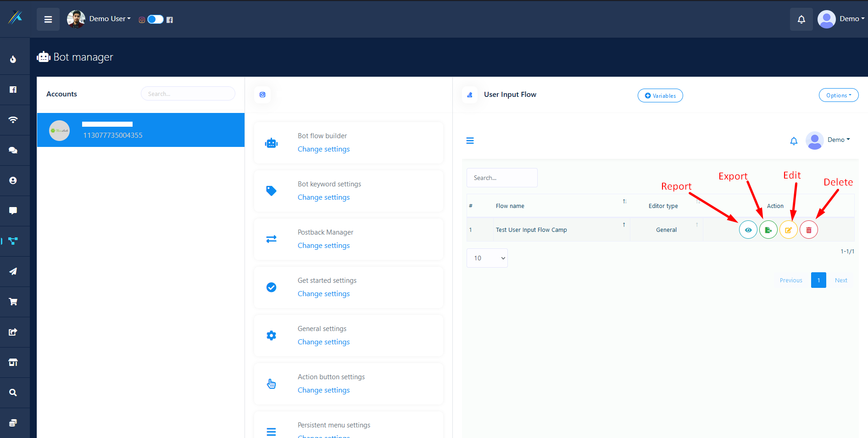
Task: Open the wifi broadcast sidebar icon
Action: 13,120
